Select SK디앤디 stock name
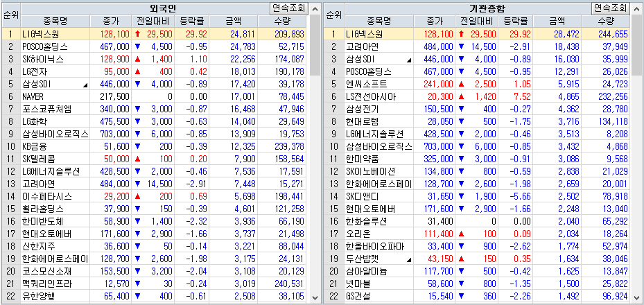Image resolution: width=644 pixels, height=305 pixels. pyautogui.click(x=363, y=197)
